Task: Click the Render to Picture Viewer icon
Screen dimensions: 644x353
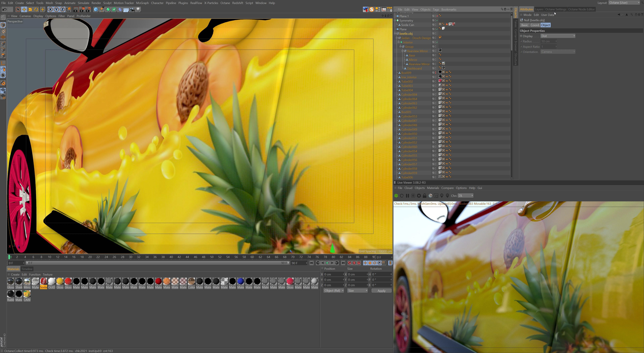Action: point(82,10)
